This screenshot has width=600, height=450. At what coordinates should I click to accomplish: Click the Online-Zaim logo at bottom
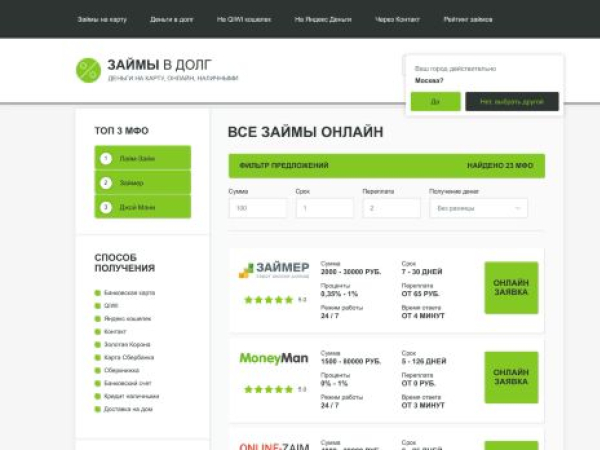274,446
